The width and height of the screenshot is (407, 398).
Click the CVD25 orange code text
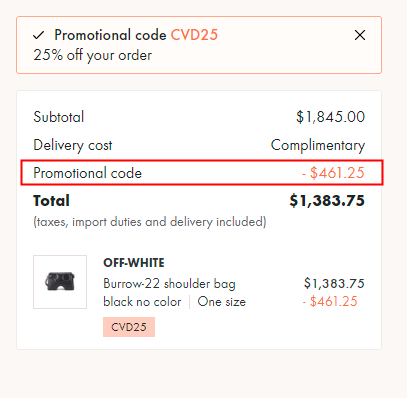coord(194,35)
